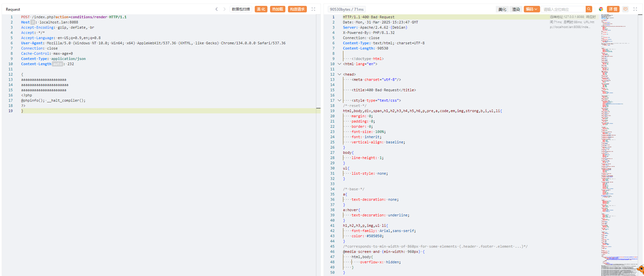644x276 pixels.
Task: Click the <?php line in request body
Action: 27,95
